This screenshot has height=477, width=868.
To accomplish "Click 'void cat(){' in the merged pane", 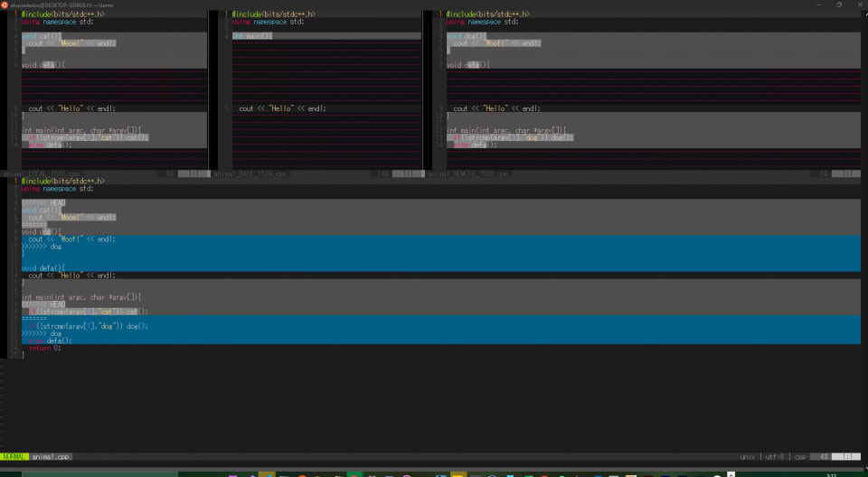I will [42, 210].
